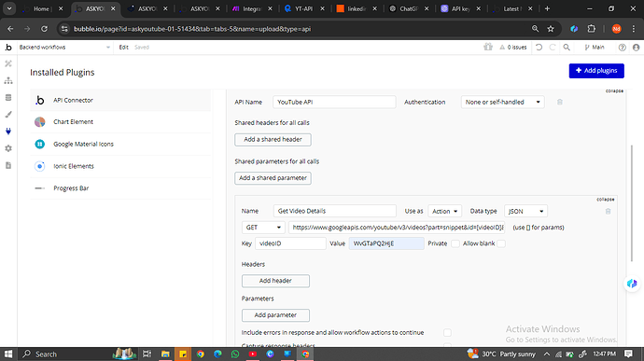
Task: Switch to the API key browser tab
Action: point(461,8)
